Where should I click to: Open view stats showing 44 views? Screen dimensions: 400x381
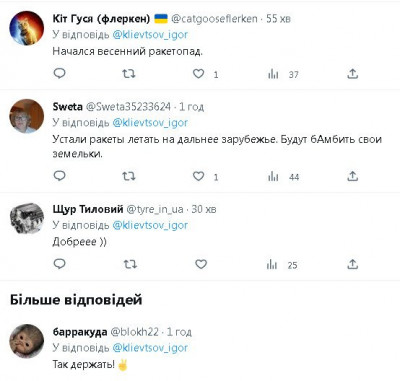283,176
